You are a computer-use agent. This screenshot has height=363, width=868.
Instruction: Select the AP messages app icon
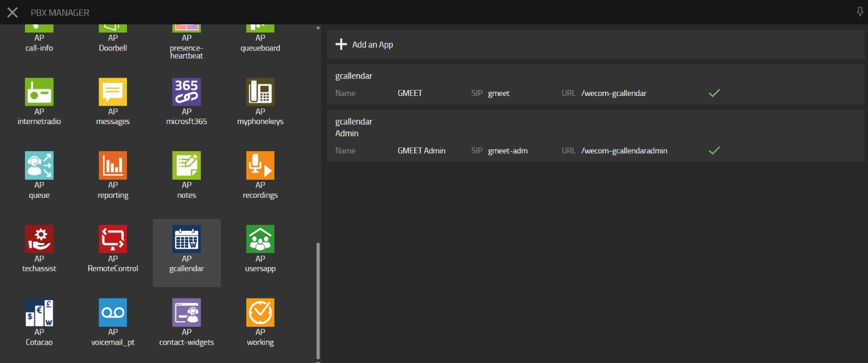point(113,92)
